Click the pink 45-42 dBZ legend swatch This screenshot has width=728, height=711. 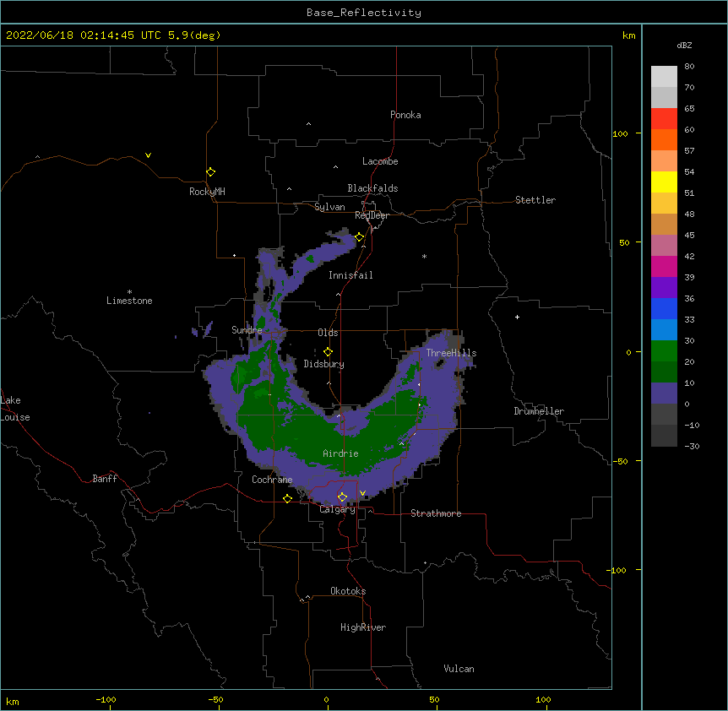(664, 246)
